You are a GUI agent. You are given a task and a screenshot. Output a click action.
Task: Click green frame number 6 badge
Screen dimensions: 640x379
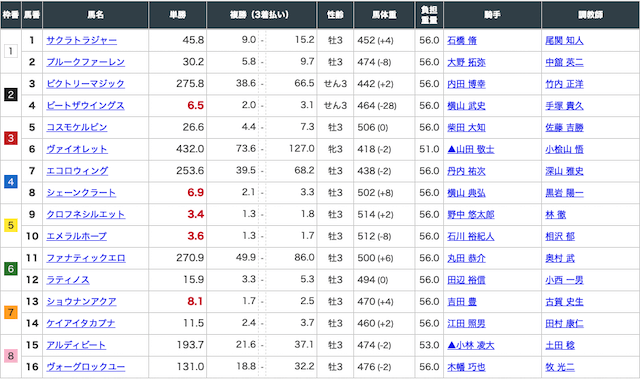coord(11,269)
